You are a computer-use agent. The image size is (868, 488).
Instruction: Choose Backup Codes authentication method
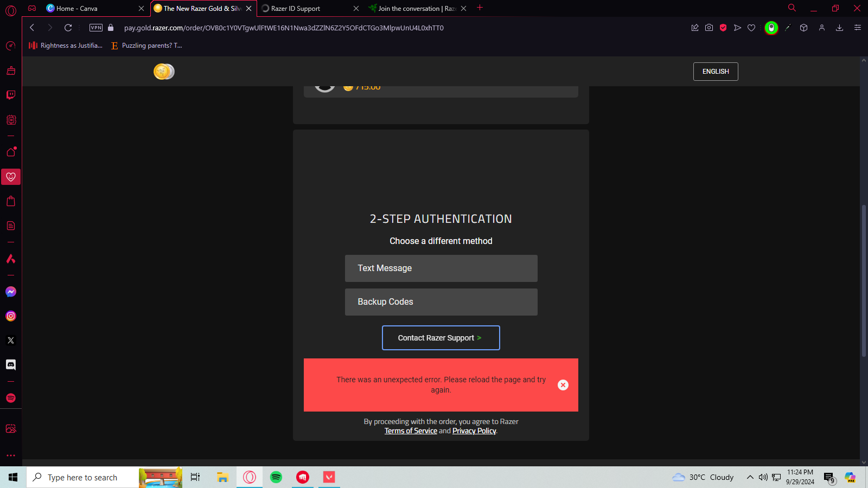tap(441, 302)
